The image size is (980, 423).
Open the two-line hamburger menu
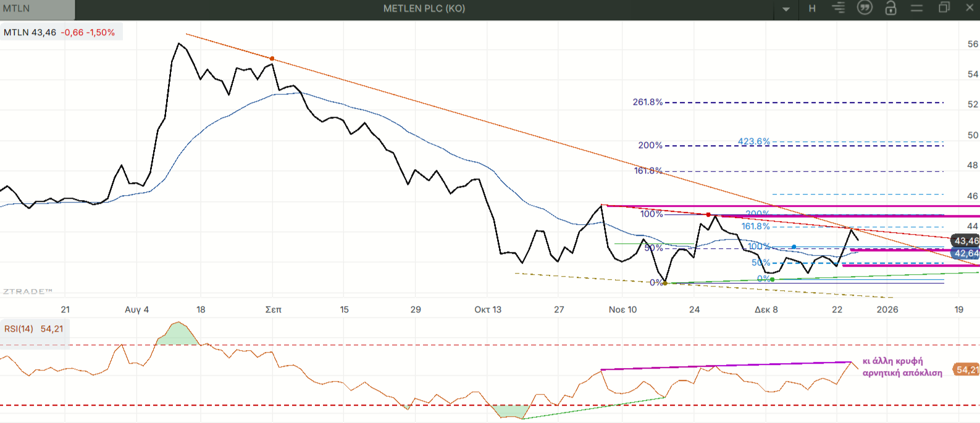[916, 8]
